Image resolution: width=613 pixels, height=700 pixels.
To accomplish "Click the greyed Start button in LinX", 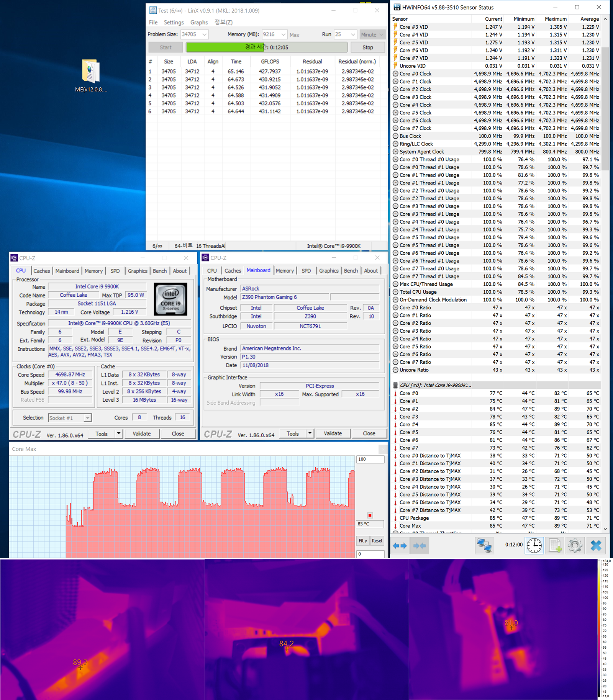I will coord(166,47).
